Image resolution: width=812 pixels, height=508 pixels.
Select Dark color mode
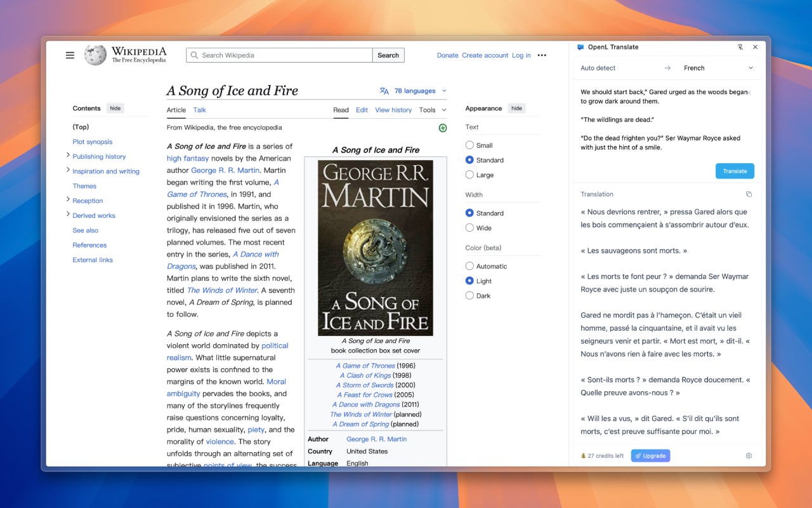tap(469, 295)
